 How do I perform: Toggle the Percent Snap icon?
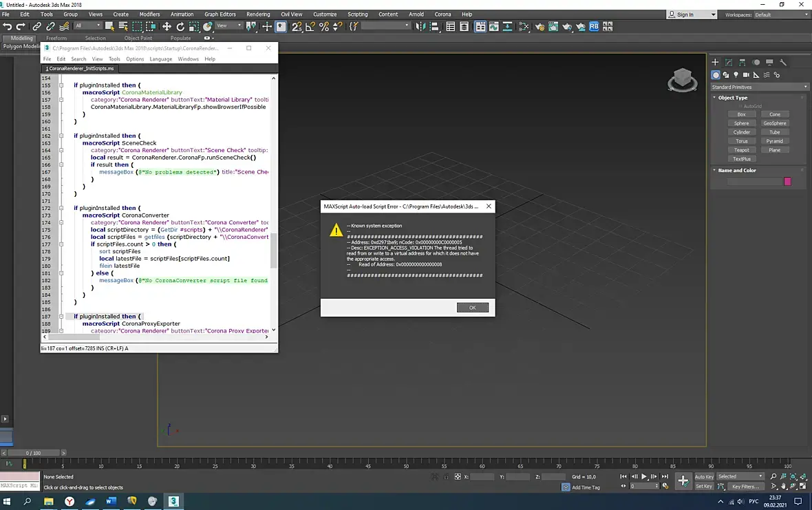(x=324, y=26)
